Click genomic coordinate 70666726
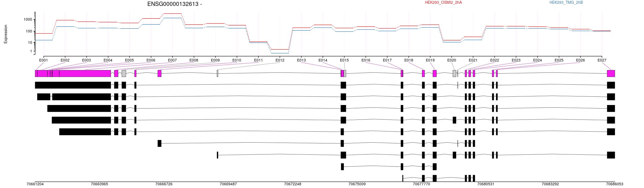 pos(164,184)
